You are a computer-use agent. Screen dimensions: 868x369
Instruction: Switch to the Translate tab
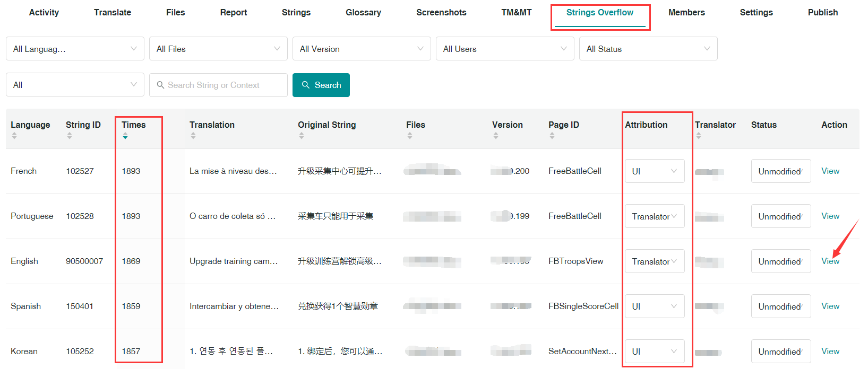(x=113, y=12)
